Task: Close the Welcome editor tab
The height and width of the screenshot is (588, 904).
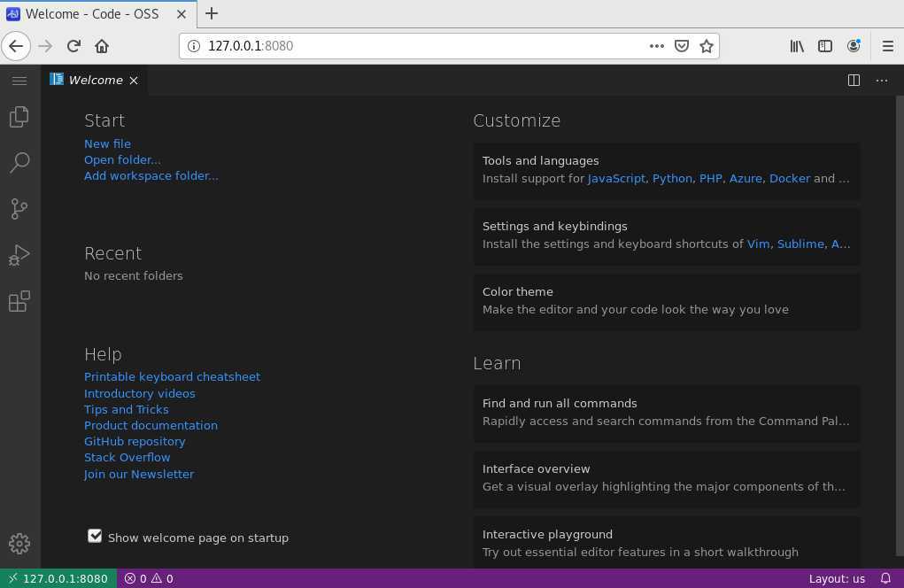Action: (x=134, y=80)
